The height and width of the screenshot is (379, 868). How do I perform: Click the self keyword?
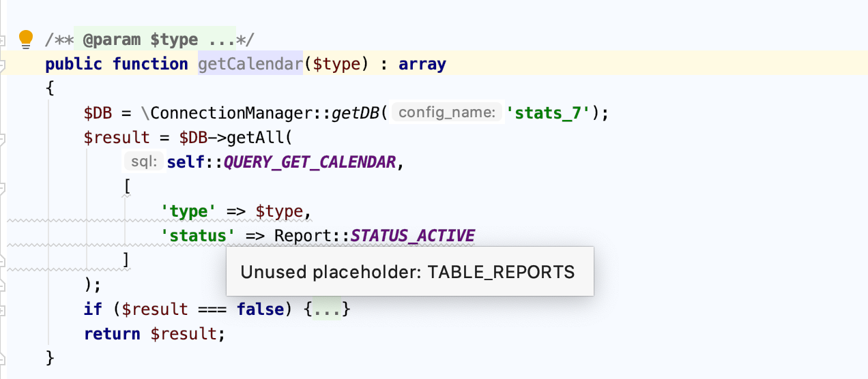click(185, 162)
